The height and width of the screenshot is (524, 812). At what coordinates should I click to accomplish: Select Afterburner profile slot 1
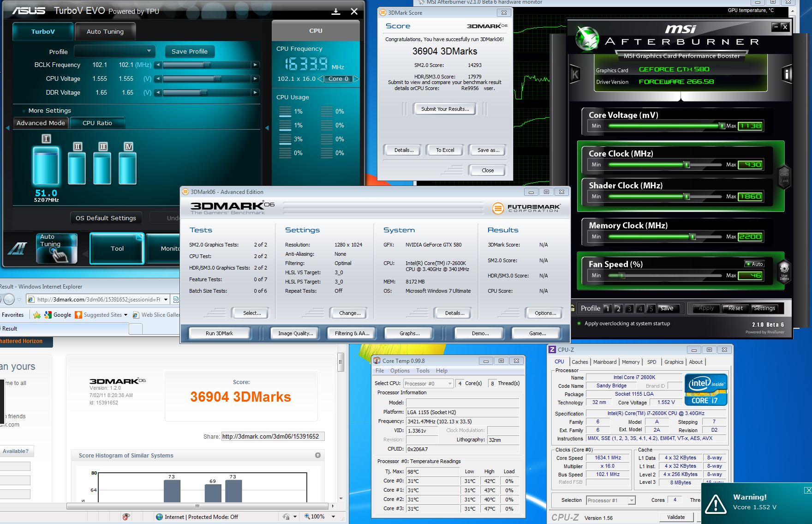click(607, 308)
